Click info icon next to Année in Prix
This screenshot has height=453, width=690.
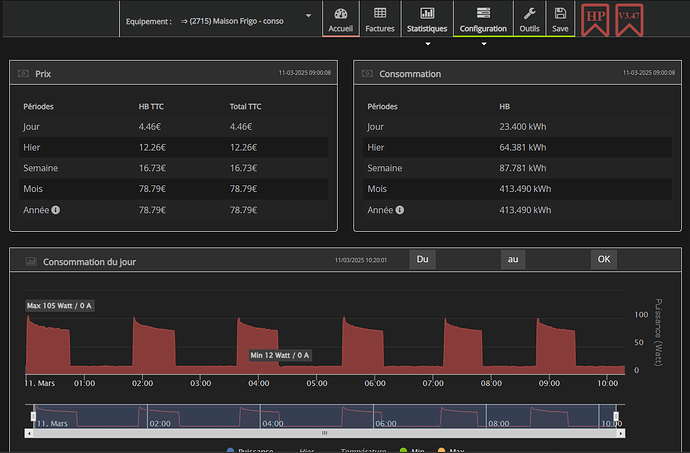(x=55, y=210)
